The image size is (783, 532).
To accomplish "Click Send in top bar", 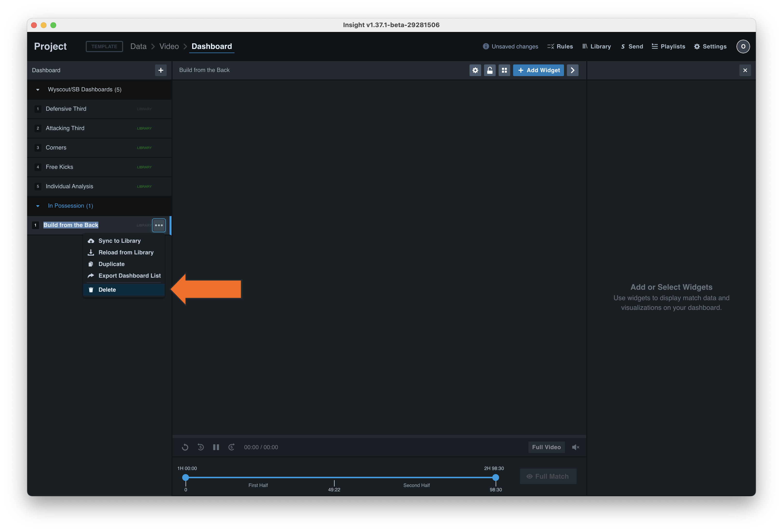I will coord(632,47).
